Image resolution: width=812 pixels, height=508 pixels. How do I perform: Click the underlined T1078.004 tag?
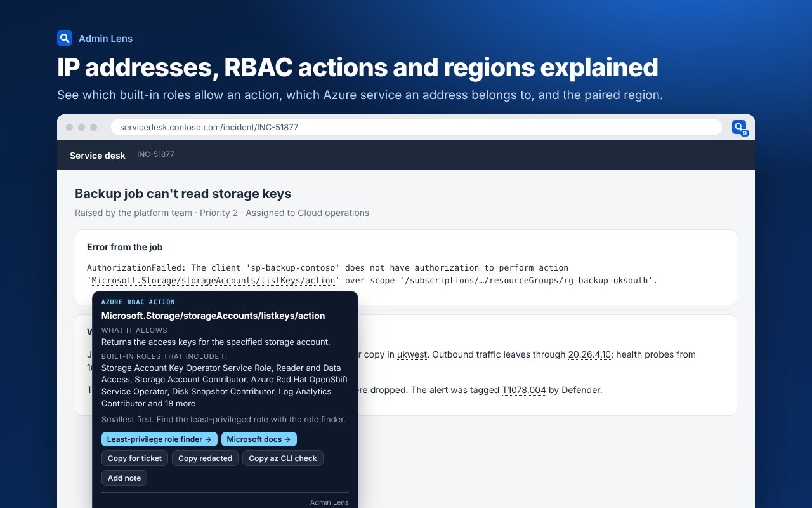tap(524, 390)
